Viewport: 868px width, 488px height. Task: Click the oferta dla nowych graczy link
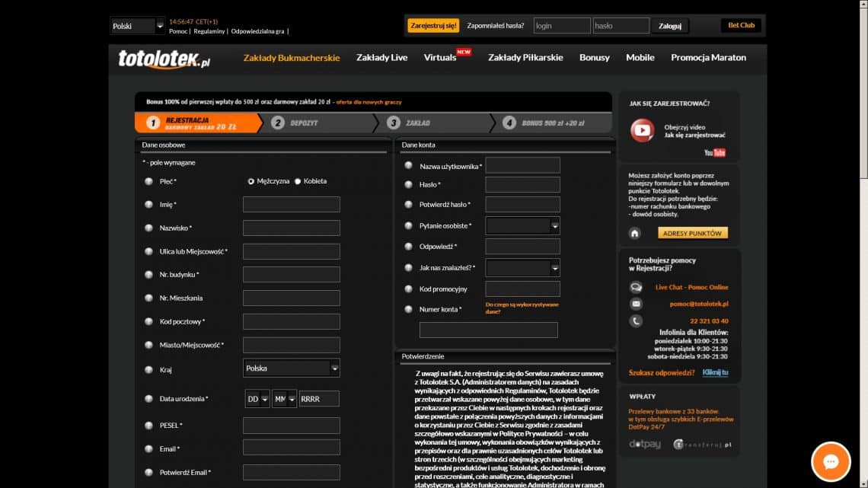[x=369, y=102]
